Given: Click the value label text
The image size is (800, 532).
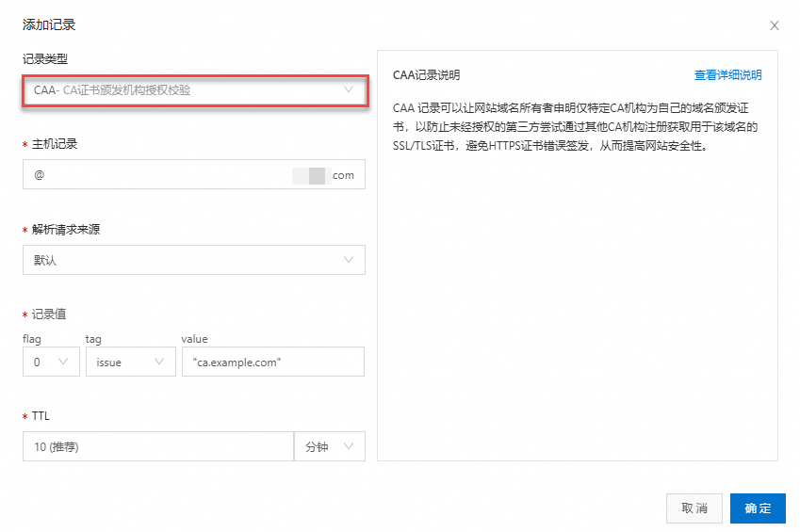Looking at the screenshot, I should click(194, 339).
